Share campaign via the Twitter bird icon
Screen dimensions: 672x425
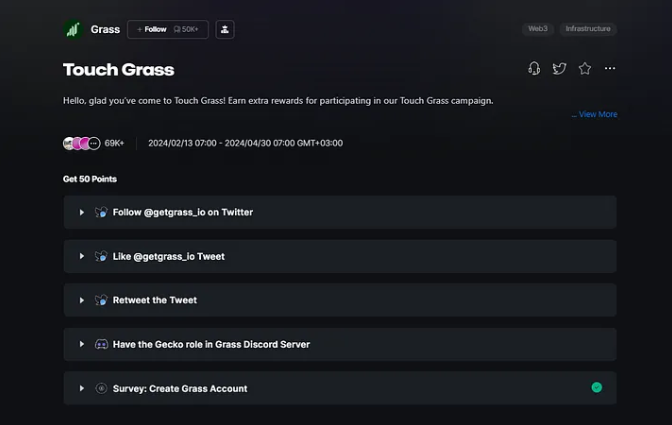pyautogui.click(x=559, y=69)
